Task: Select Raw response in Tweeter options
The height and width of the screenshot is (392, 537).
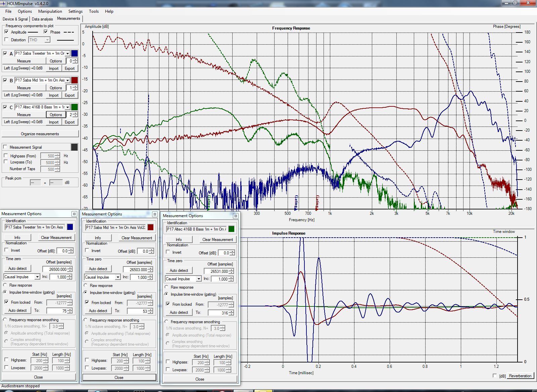Action: pos(5,285)
